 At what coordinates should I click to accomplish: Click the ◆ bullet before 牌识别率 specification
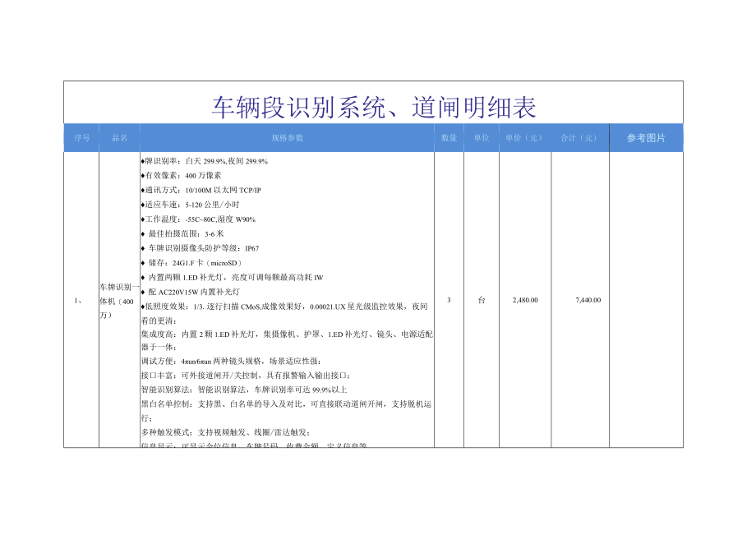141,162
